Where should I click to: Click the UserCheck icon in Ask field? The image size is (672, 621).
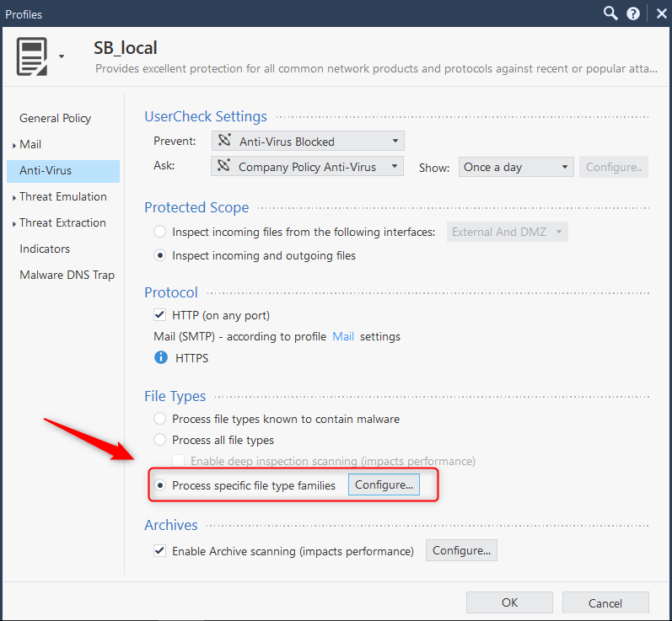(223, 166)
